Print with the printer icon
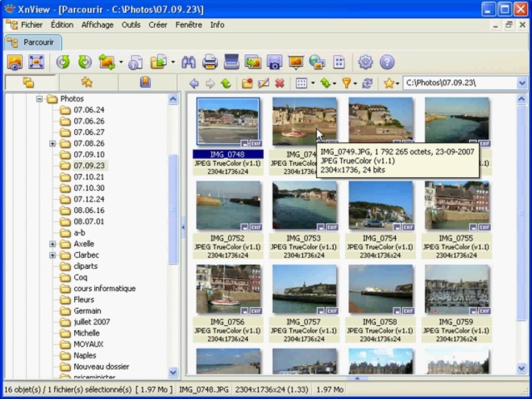Screen dimensions: 532x399 pyautogui.click(x=210, y=63)
